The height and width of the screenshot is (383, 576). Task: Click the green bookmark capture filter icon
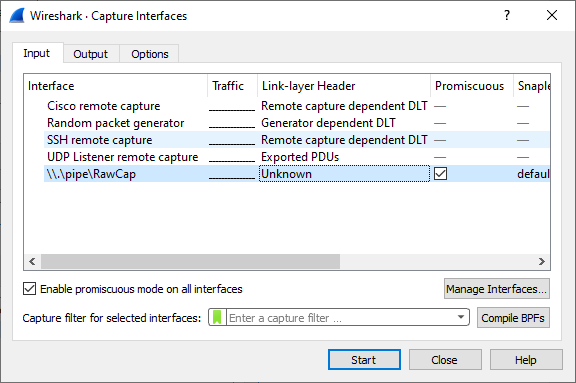tap(217, 317)
